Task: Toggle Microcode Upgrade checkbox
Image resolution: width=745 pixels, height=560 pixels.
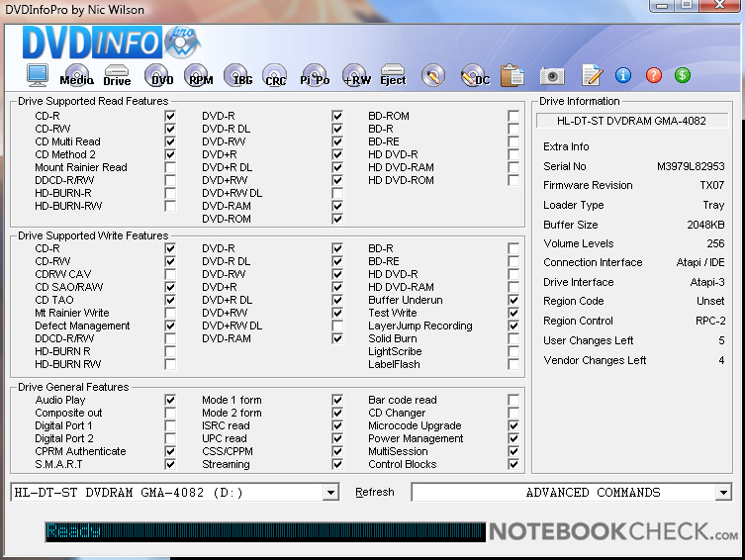Action: click(x=513, y=425)
